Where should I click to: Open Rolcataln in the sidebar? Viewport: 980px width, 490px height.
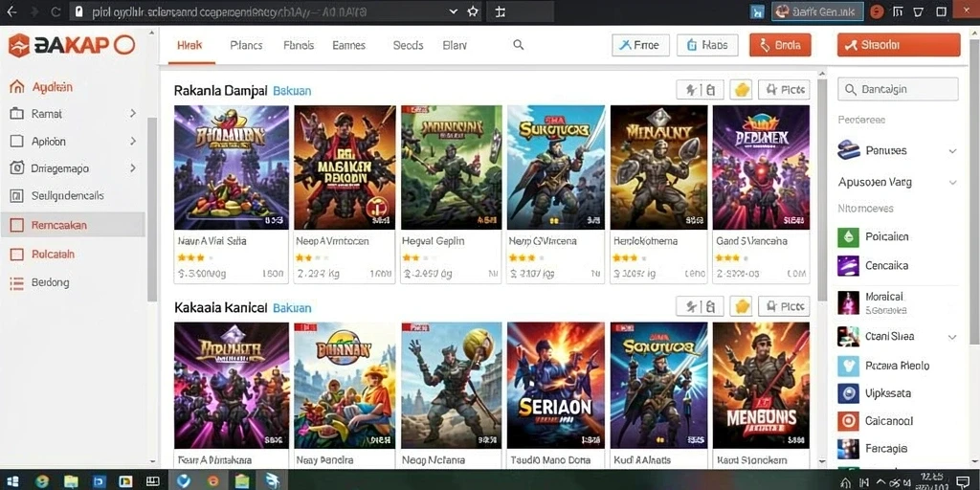43,255
